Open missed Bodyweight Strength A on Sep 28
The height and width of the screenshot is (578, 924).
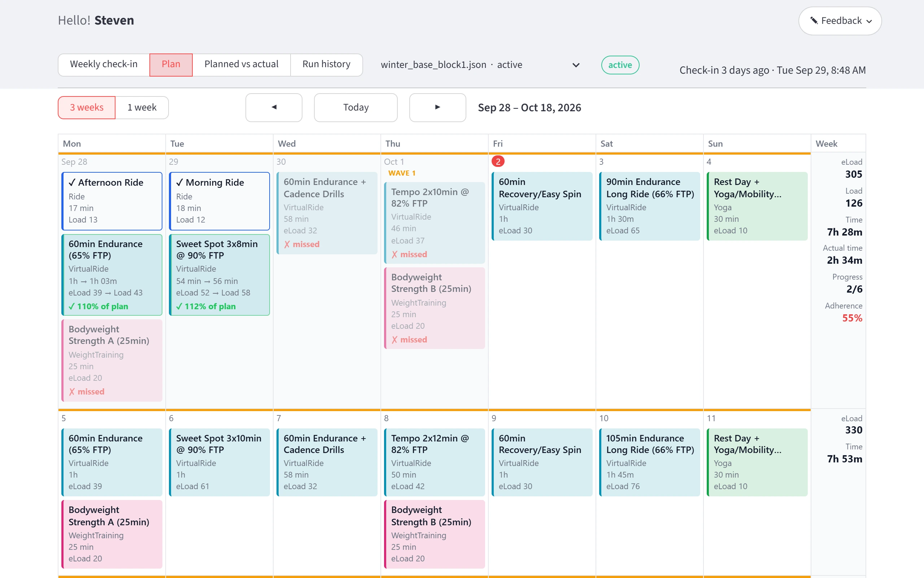112,361
